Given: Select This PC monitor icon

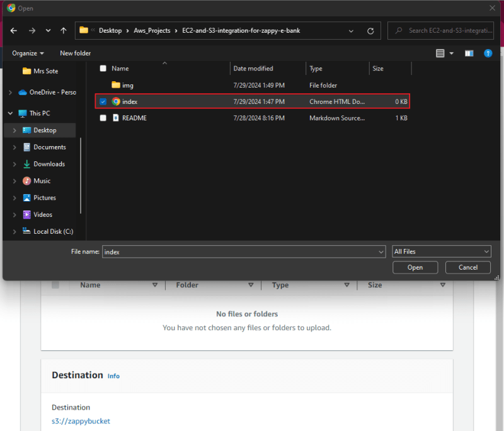Looking at the screenshot, I should [23, 113].
